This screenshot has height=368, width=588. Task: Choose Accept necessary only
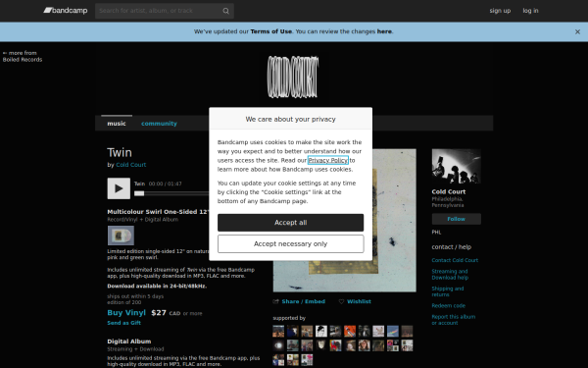coord(291,244)
